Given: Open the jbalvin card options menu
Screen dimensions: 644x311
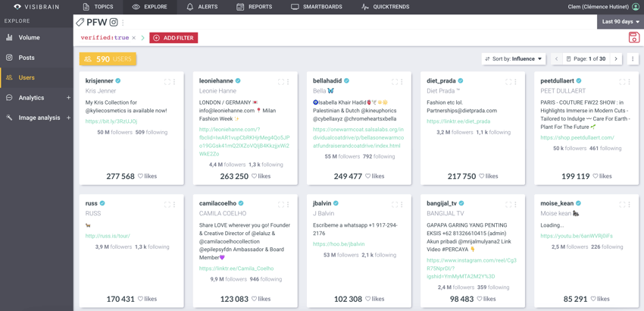Looking at the screenshot, I should pos(402,205).
